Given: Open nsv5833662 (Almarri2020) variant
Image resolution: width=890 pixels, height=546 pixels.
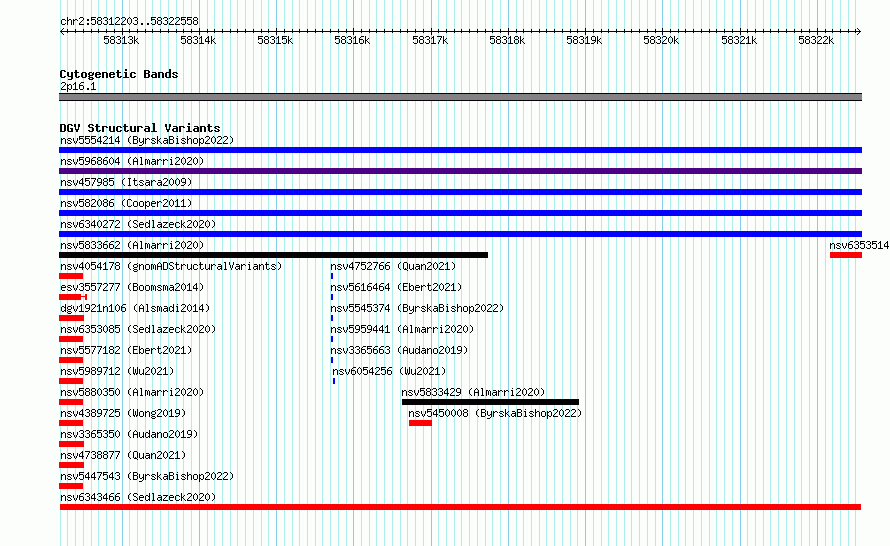Looking at the screenshot, I should point(132,245).
